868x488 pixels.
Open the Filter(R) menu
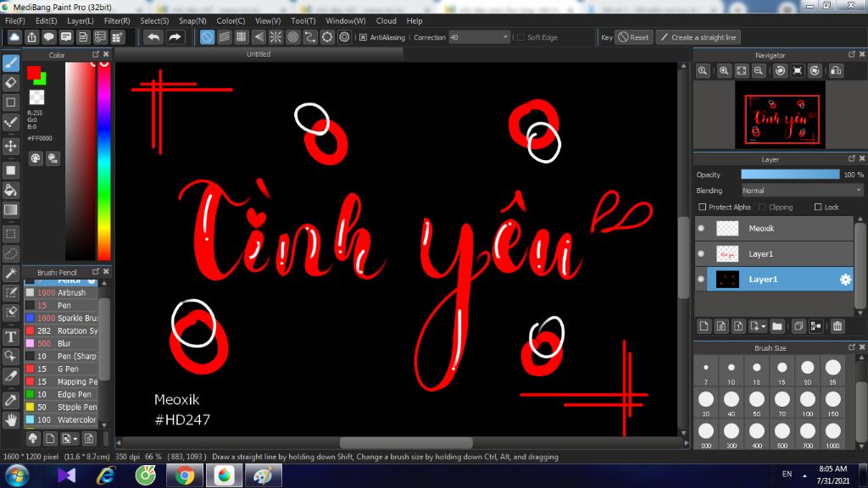tap(117, 20)
